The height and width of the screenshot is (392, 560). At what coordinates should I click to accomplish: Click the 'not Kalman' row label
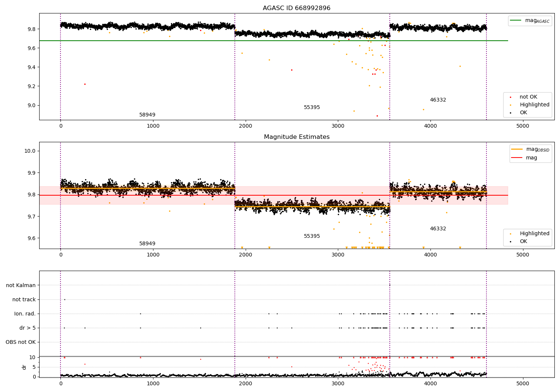tap(21, 286)
